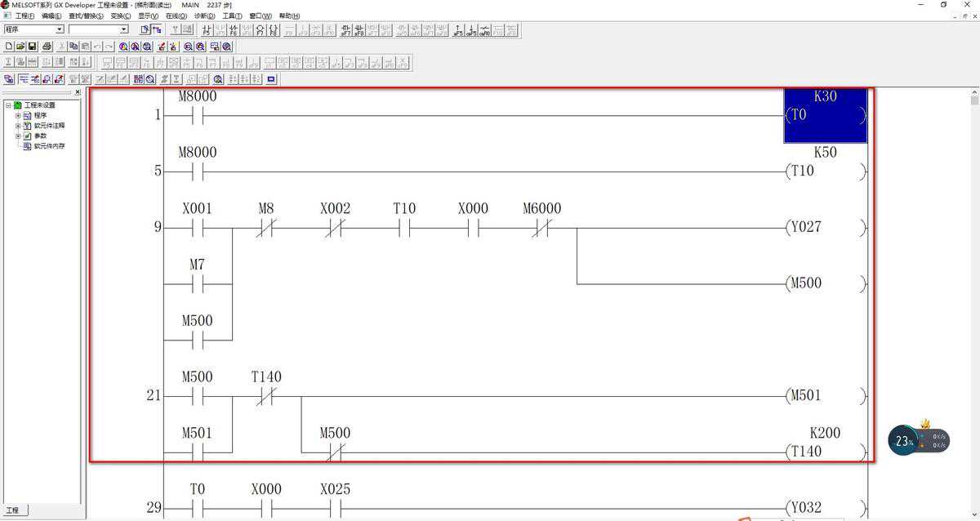Viewport: 980px width, 521px height.
Task: Open the 工程(F) menu
Action: coord(24,16)
